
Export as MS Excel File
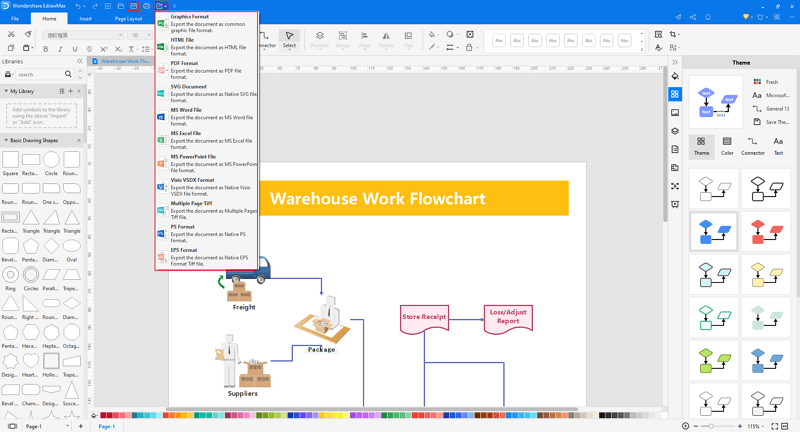click(x=207, y=140)
